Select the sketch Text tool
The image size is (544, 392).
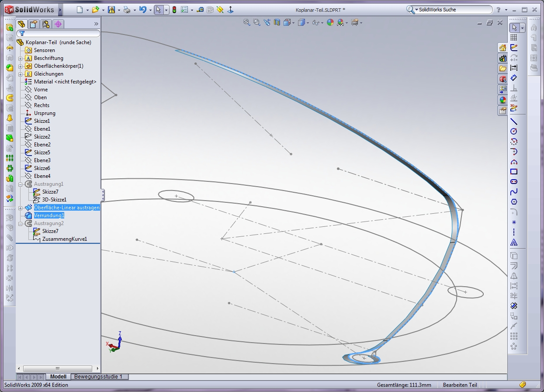coord(514,243)
